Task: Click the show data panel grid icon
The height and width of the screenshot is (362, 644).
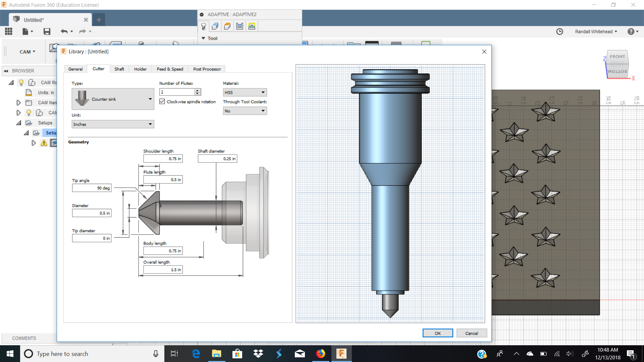Action: coord(8,31)
